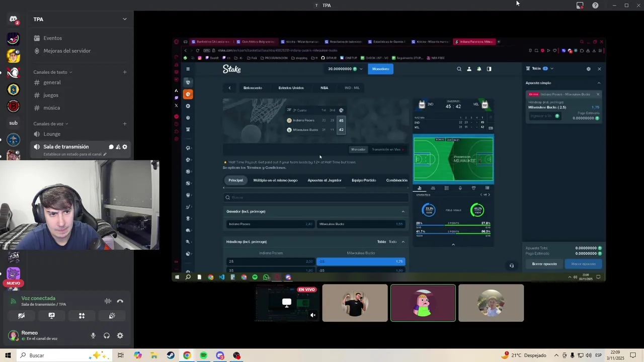
Task: Open Discord direct messages home icon
Action: click(x=14, y=19)
